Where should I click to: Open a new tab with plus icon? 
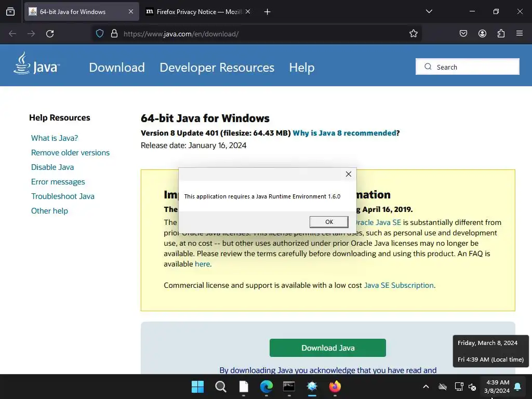pyautogui.click(x=268, y=12)
